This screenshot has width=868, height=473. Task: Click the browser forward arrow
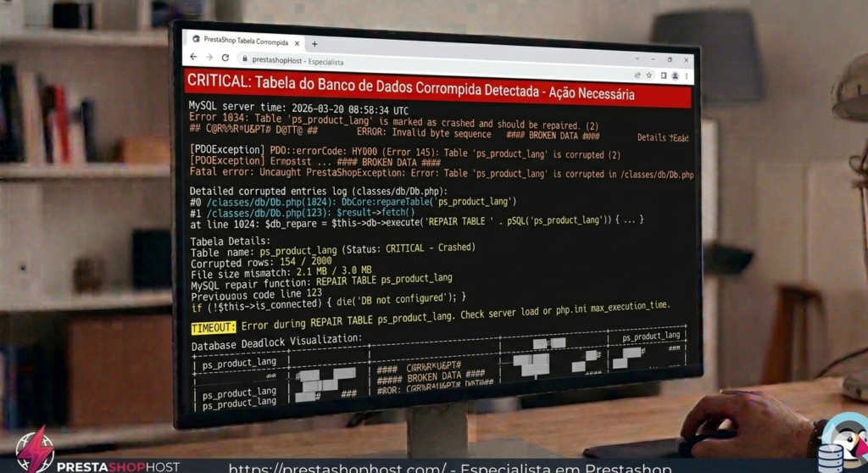209,57
